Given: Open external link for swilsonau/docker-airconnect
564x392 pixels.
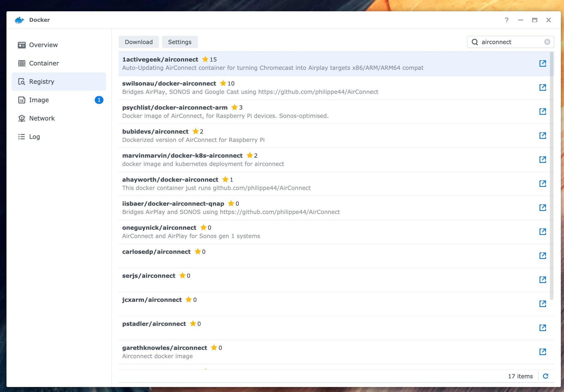Looking at the screenshot, I should point(543,87).
